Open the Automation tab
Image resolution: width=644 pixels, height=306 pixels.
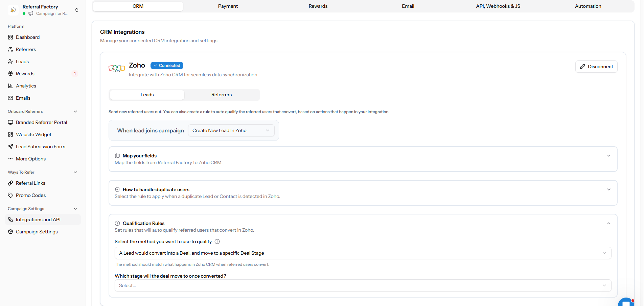(588, 6)
